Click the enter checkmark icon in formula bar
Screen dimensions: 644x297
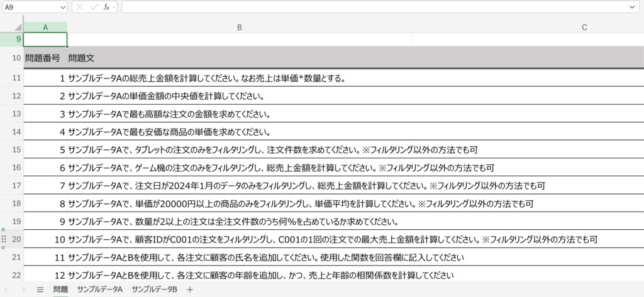click(93, 6)
